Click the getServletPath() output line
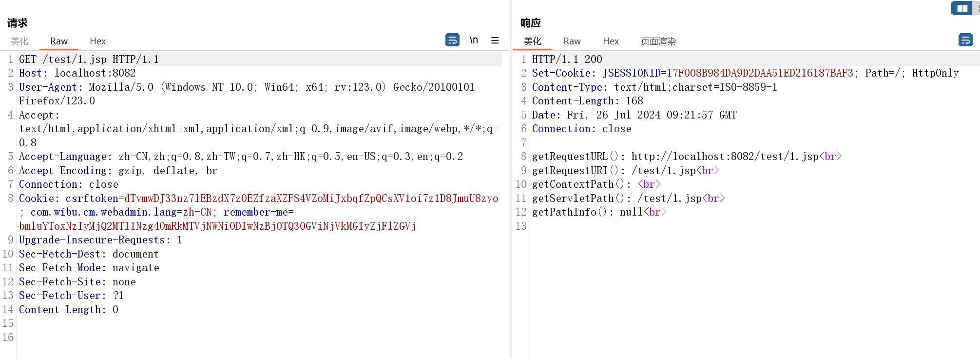Screen dimensions: 980x359 pos(629,199)
